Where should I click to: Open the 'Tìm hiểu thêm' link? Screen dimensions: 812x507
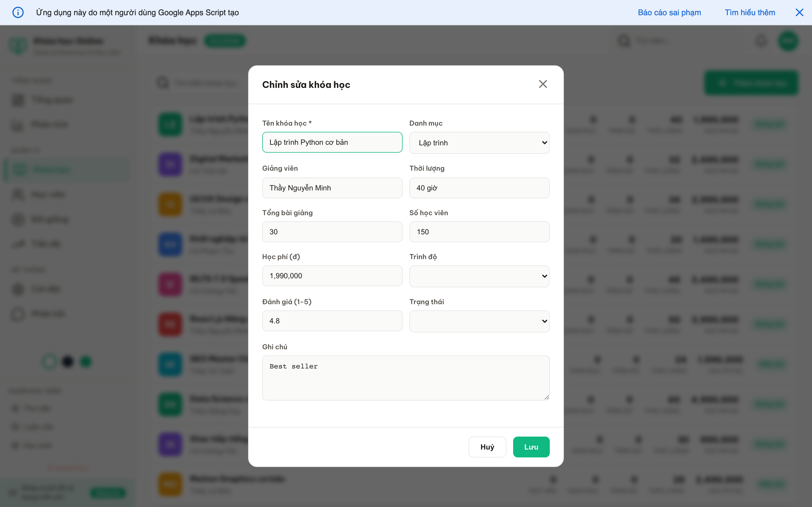(750, 12)
